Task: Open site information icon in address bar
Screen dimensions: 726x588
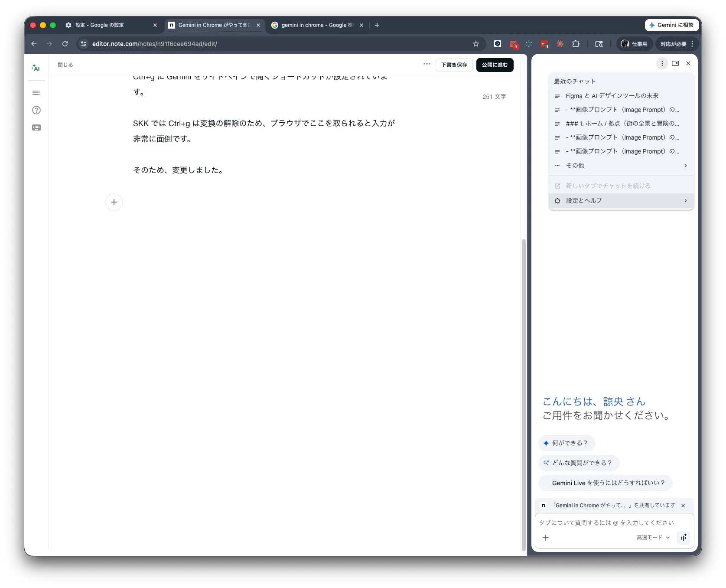Action: [84, 44]
